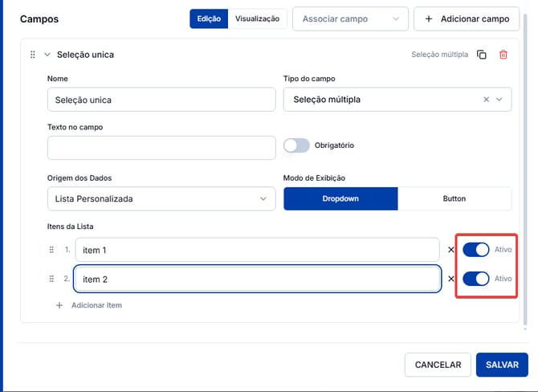Viewport: 538px width, 392px height.
Task: Grab the Seleção unica field drag handle
Action: pos(33,55)
